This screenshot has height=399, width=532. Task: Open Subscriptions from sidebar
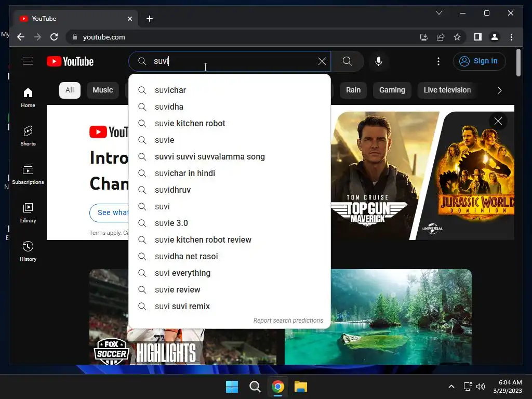pos(28,175)
